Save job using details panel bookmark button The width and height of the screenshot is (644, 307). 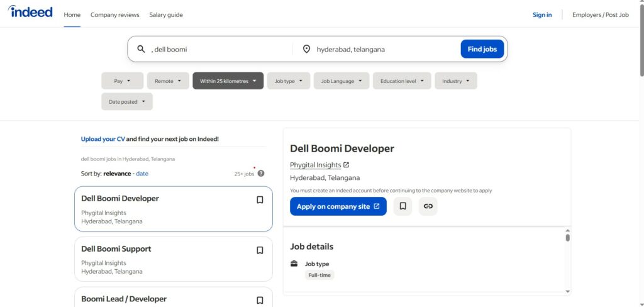pyautogui.click(x=402, y=206)
